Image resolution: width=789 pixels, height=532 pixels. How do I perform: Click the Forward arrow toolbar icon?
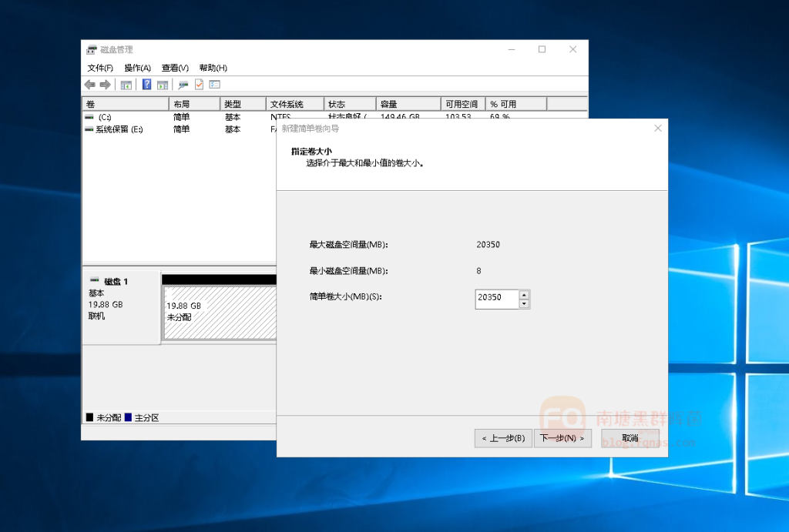point(105,85)
